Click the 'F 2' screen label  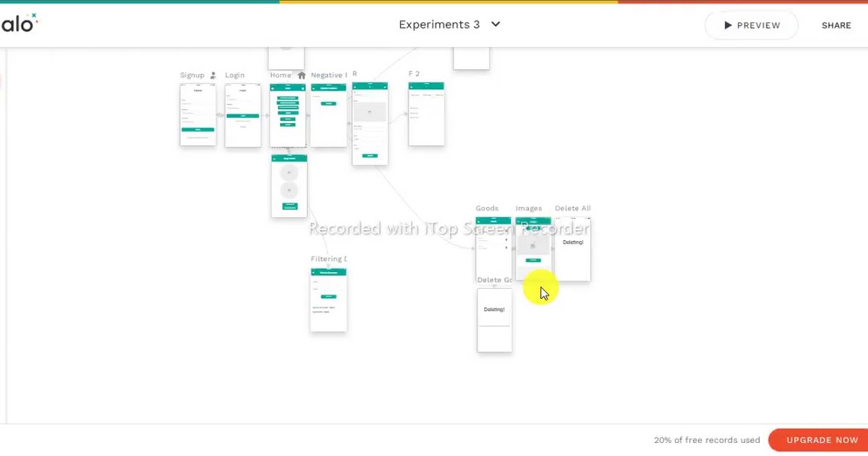tap(414, 74)
